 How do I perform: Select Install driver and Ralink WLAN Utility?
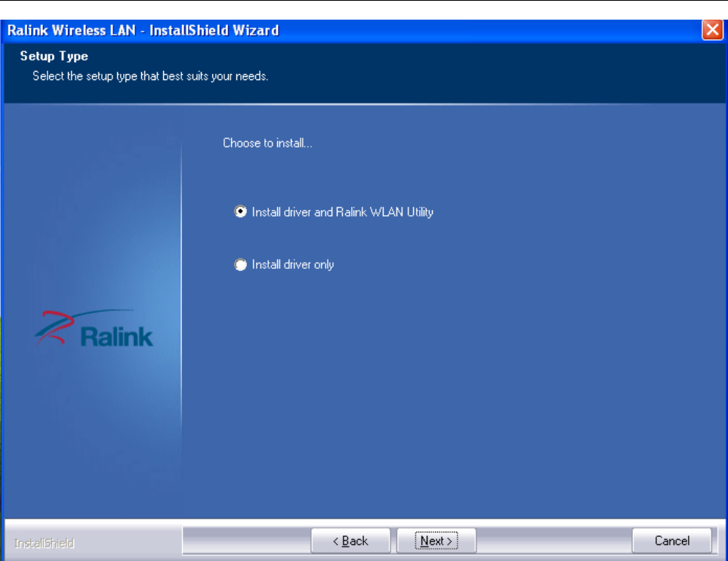pos(240,211)
